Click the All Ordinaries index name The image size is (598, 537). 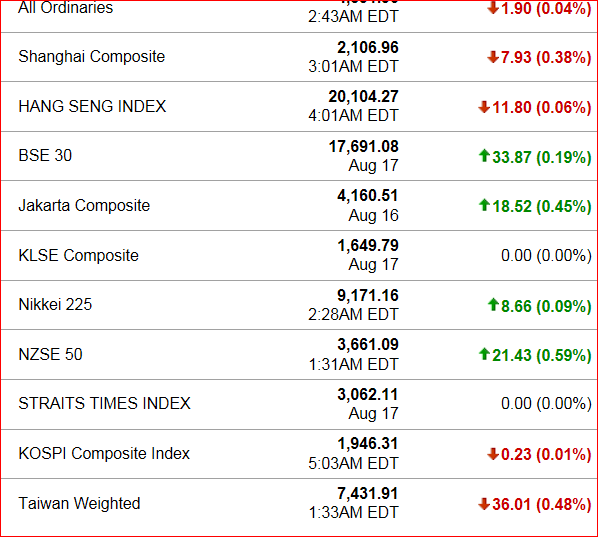pyautogui.click(x=66, y=8)
